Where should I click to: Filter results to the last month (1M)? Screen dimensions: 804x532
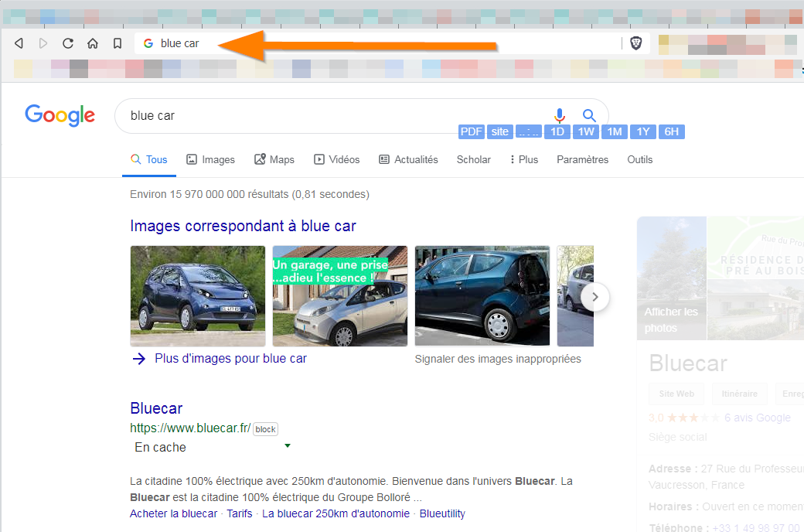pyautogui.click(x=615, y=132)
